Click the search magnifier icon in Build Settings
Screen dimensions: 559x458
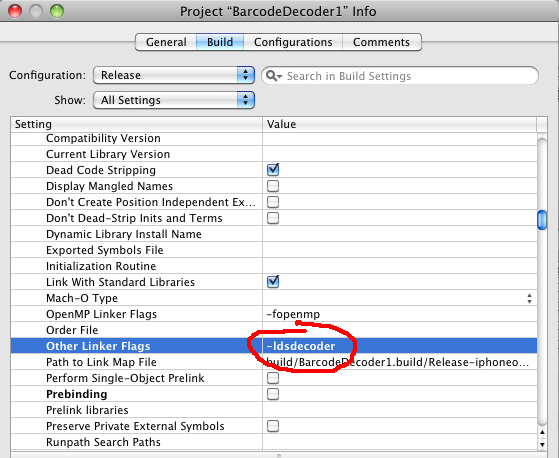[273, 76]
